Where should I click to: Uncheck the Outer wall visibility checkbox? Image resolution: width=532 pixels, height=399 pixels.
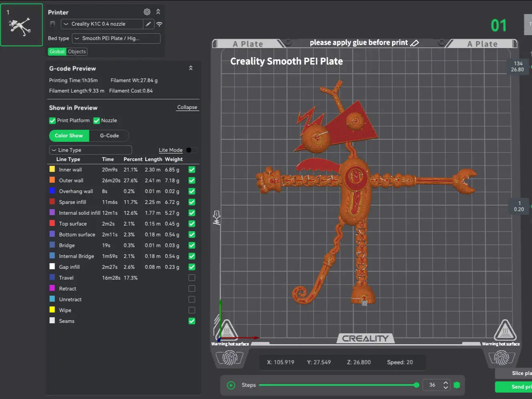point(192,181)
